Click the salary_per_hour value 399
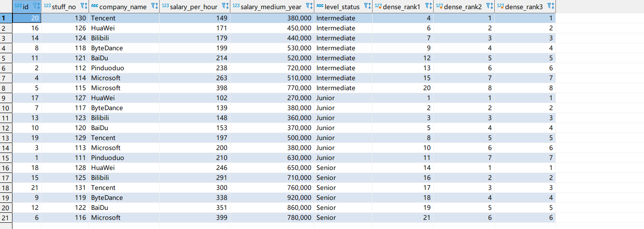Image resolution: width=644 pixels, height=229 pixels. pyautogui.click(x=195, y=217)
